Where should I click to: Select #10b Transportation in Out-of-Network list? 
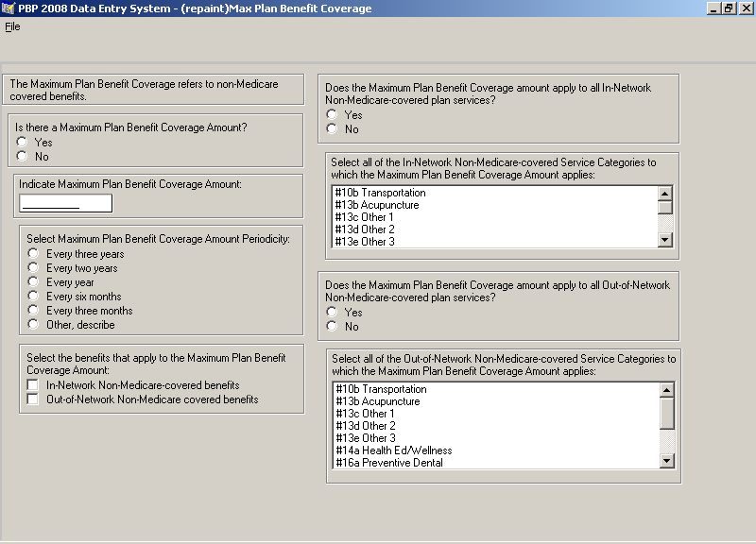click(497, 389)
